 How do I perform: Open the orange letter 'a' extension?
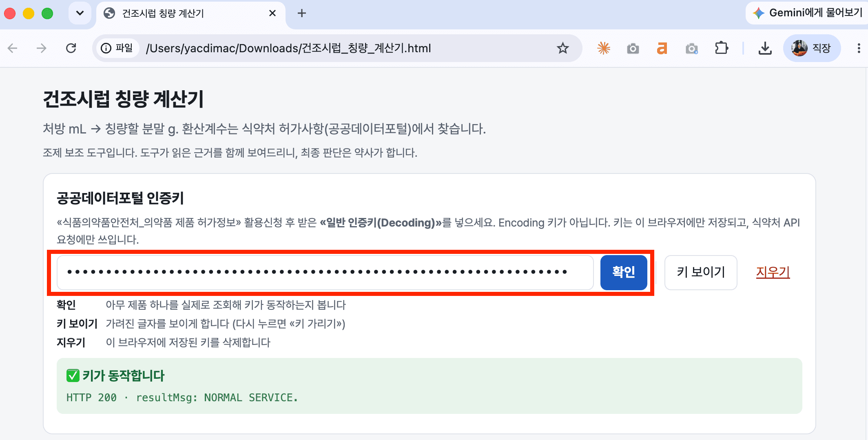coord(662,48)
